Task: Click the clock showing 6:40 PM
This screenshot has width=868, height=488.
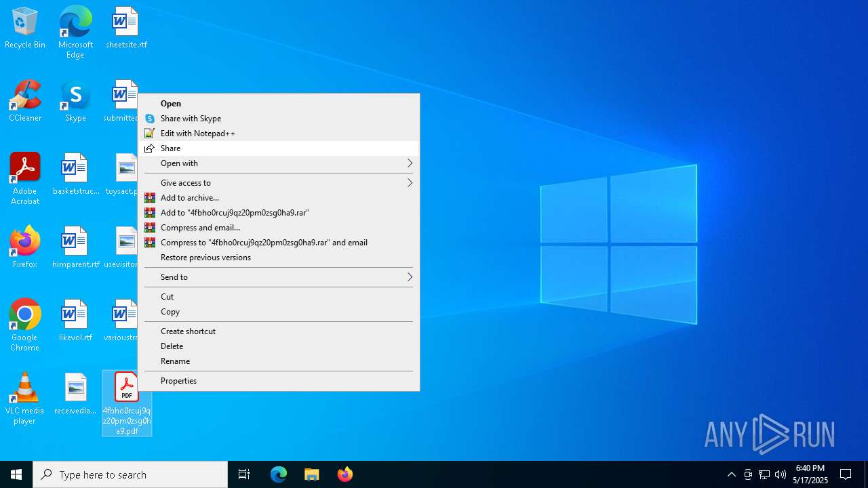Action: click(x=810, y=474)
